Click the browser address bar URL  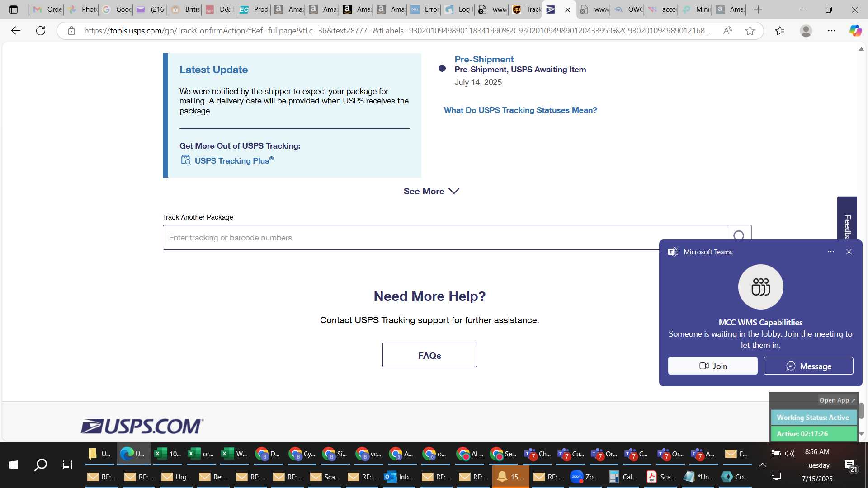click(397, 31)
